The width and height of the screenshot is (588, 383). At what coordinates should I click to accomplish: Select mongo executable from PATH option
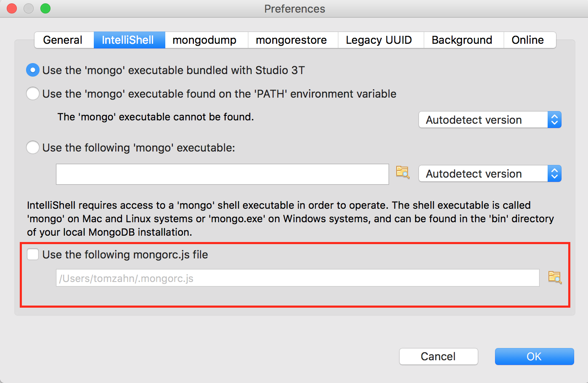pos(33,93)
